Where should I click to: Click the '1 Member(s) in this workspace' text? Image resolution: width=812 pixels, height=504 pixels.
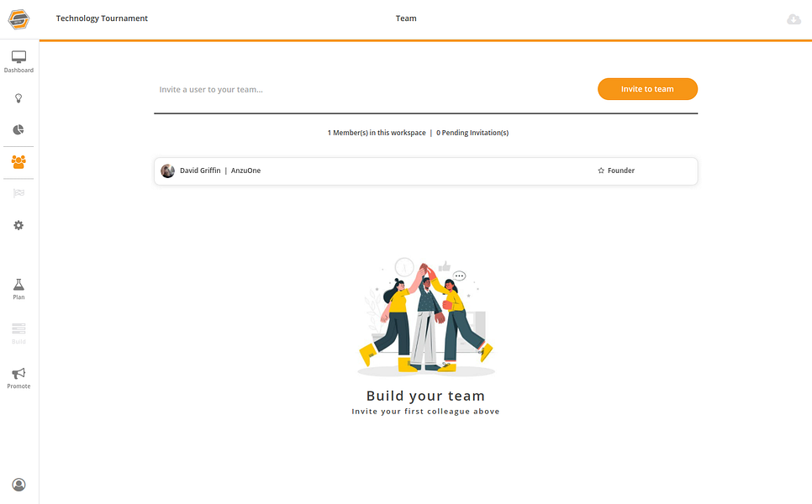click(x=377, y=133)
